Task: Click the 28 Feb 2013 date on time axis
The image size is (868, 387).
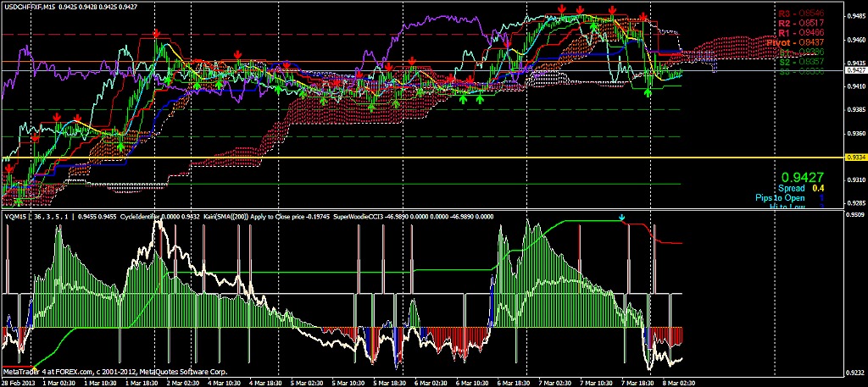Action: pyautogui.click(x=20, y=382)
